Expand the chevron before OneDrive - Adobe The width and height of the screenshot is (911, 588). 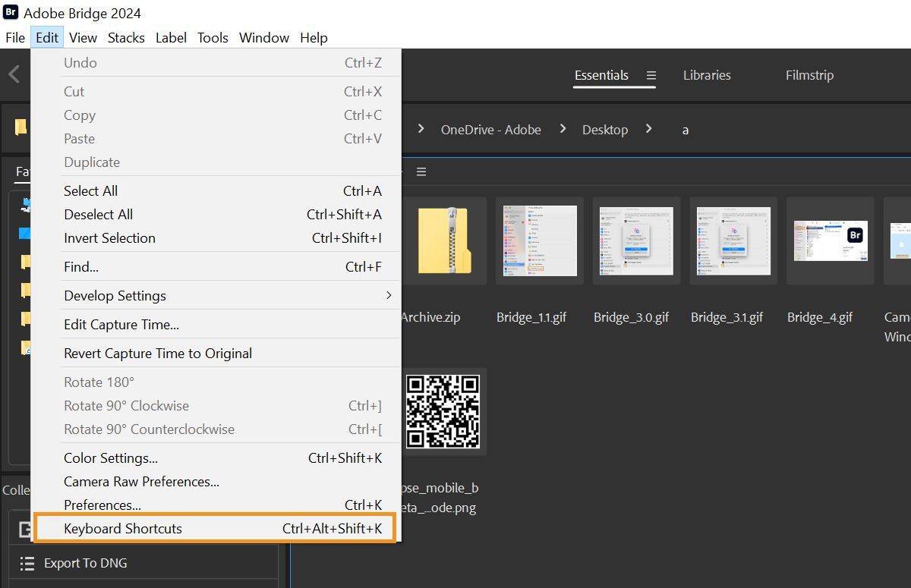421,129
